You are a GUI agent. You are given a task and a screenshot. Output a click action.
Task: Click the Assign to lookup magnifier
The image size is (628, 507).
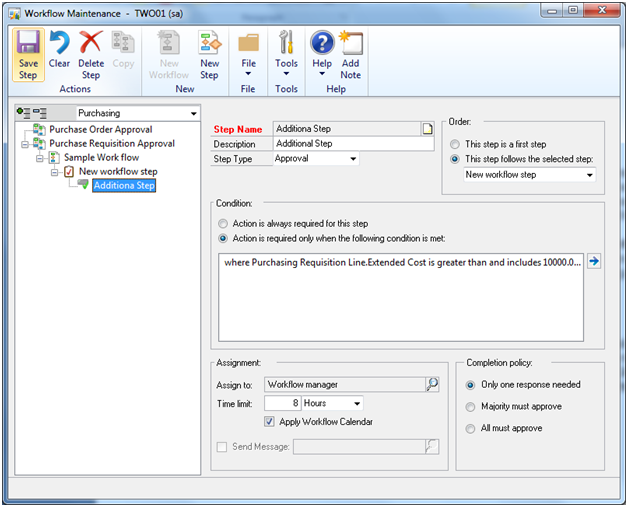click(433, 384)
